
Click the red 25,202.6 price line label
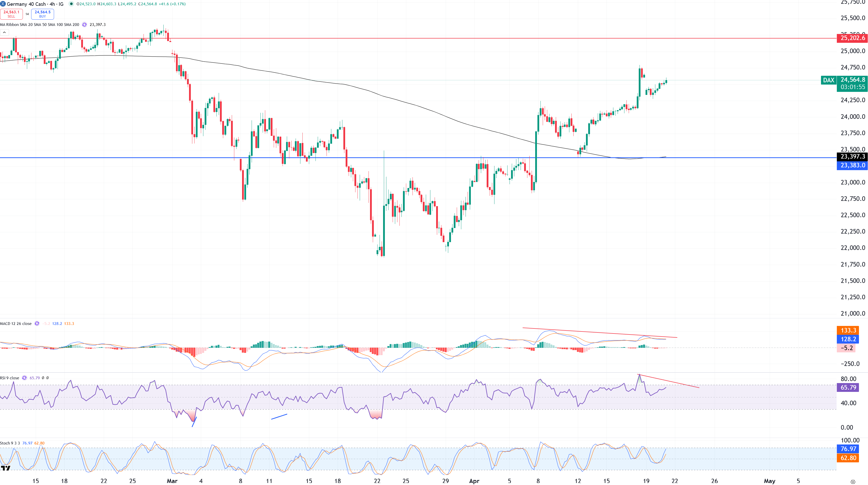tap(852, 38)
